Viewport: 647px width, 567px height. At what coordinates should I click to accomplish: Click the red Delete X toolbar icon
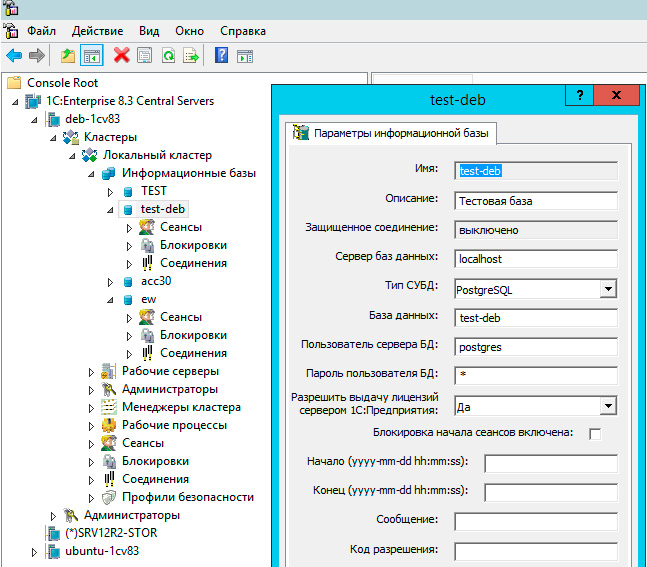122,55
